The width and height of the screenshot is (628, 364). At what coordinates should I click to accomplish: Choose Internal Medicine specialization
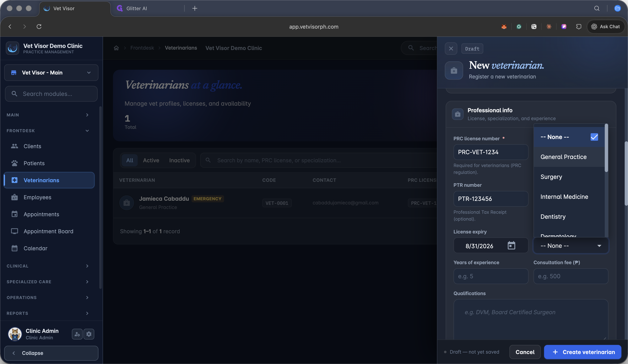click(x=569, y=197)
